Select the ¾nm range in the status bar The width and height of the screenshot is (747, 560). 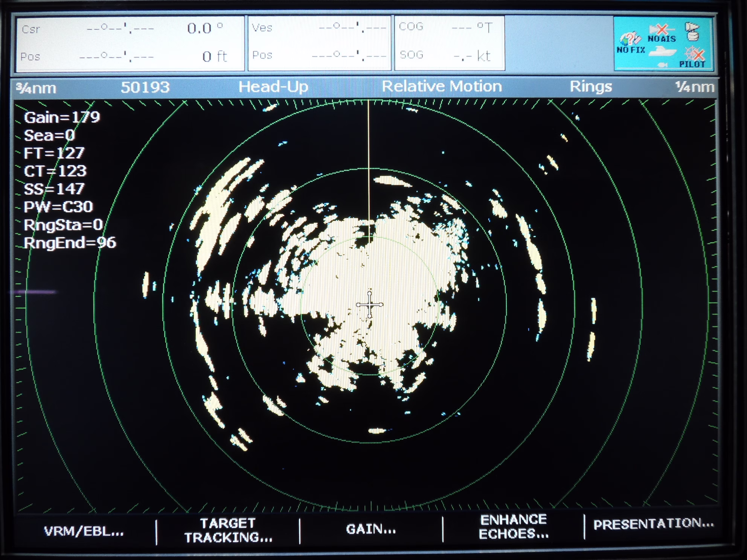[x=36, y=88]
